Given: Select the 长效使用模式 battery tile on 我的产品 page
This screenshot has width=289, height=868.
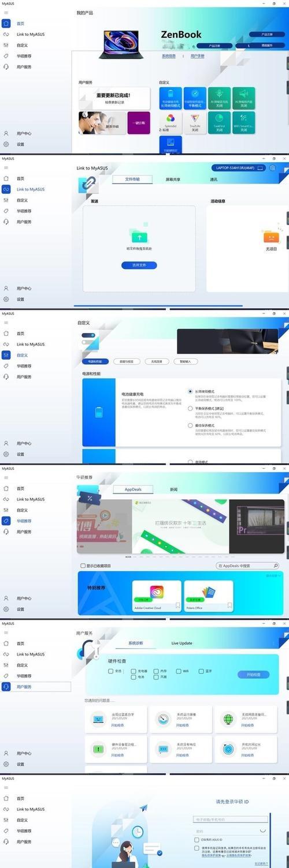Looking at the screenshot, I should point(171,98).
